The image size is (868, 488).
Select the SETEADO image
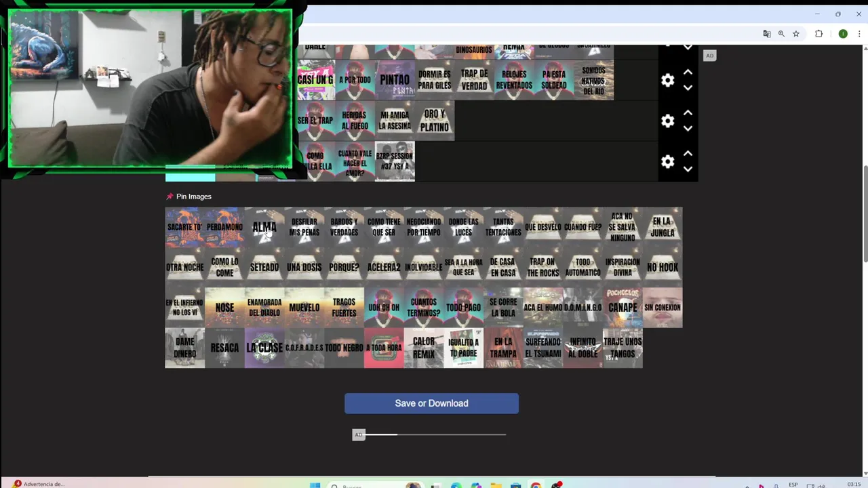[264, 267]
